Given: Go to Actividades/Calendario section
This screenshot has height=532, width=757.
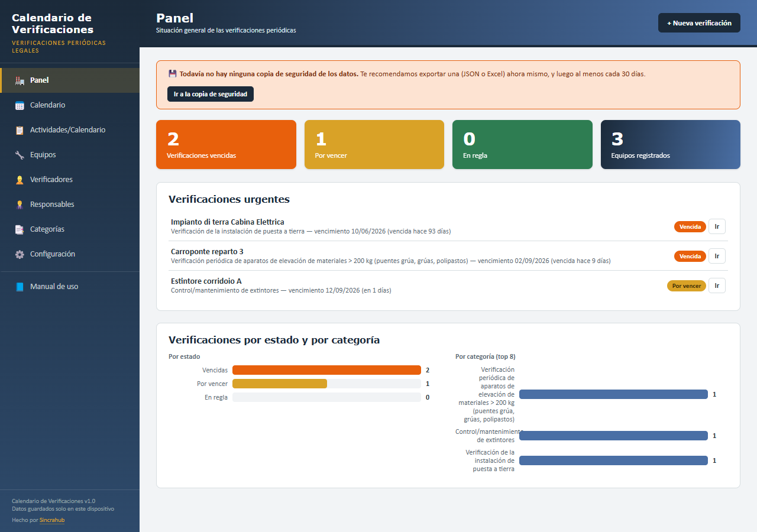Looking at the screenshot, I should (70, 130).
